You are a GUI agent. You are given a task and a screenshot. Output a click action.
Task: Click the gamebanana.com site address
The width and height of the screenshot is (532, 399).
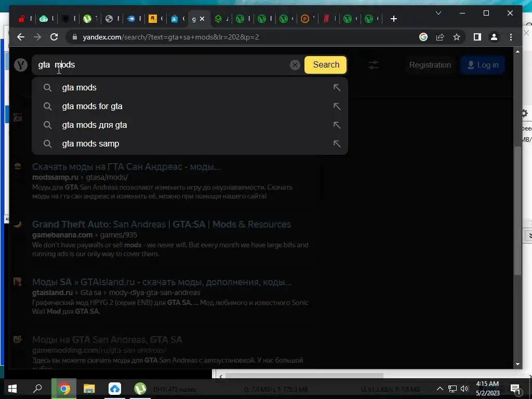pos(62,235)
